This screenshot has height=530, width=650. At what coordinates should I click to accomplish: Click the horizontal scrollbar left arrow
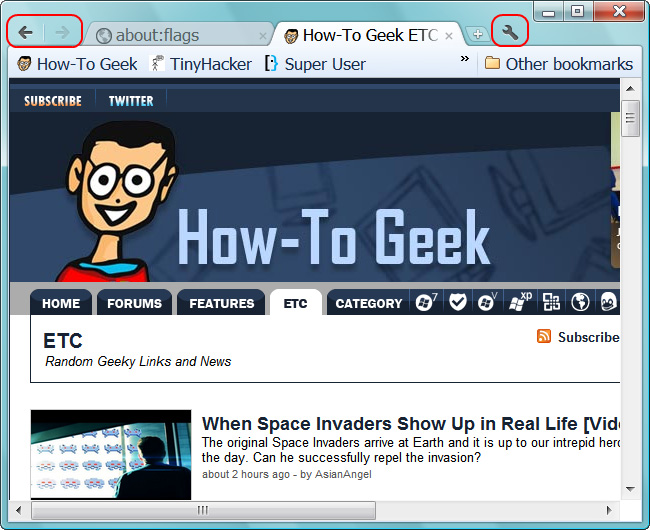[18, 510]
